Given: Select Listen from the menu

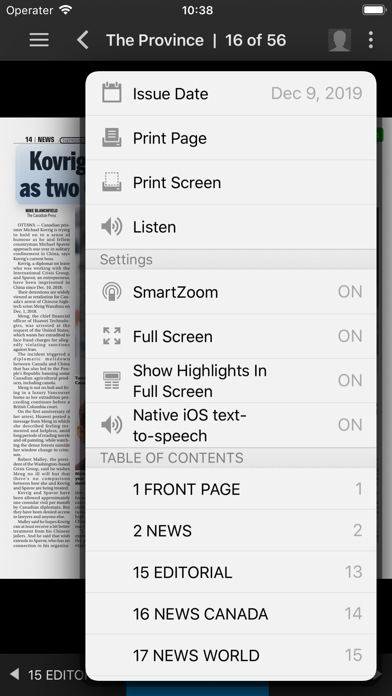Looking at the screenshot, I should [x=231, y=227].
